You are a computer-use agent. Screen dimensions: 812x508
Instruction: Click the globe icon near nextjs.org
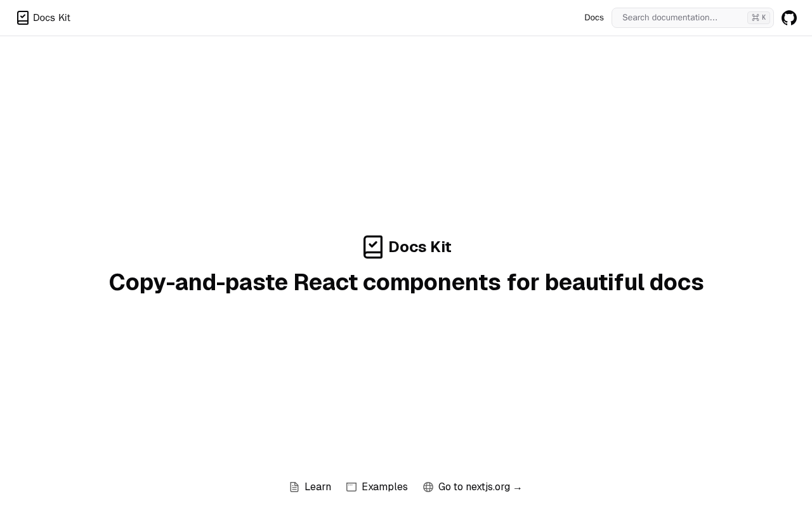428,487
